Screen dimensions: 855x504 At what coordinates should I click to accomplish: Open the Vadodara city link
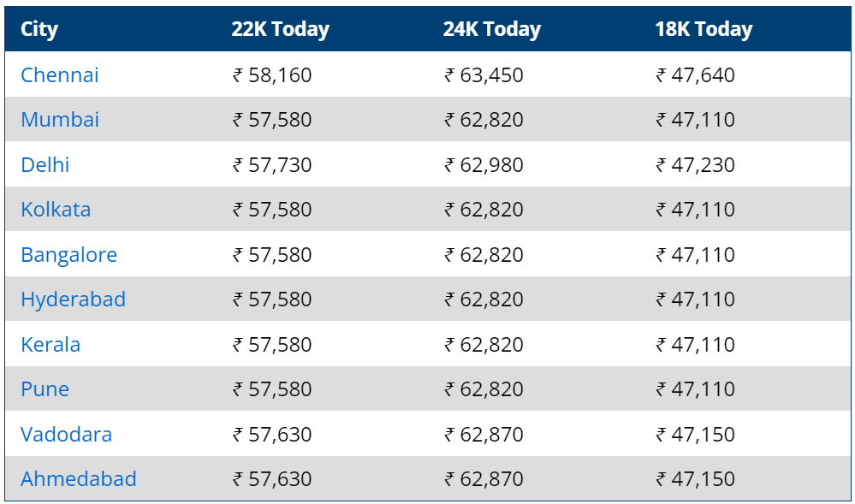click(x=67, y=435)
